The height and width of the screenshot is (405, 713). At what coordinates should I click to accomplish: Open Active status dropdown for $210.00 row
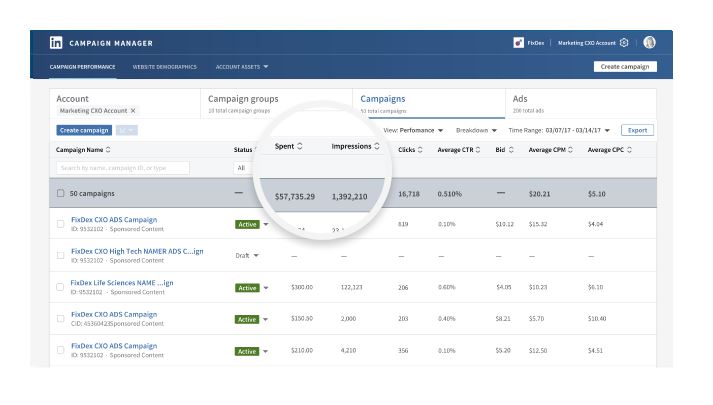(x=266, y=351)
